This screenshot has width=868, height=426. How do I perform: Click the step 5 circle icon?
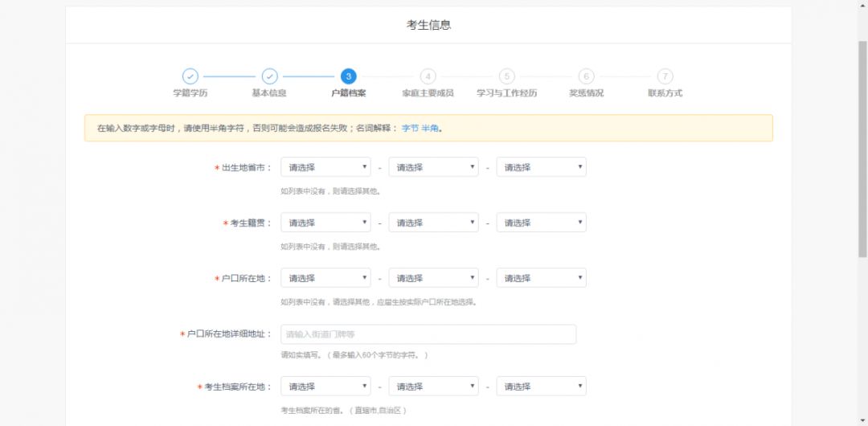[506, 76]
